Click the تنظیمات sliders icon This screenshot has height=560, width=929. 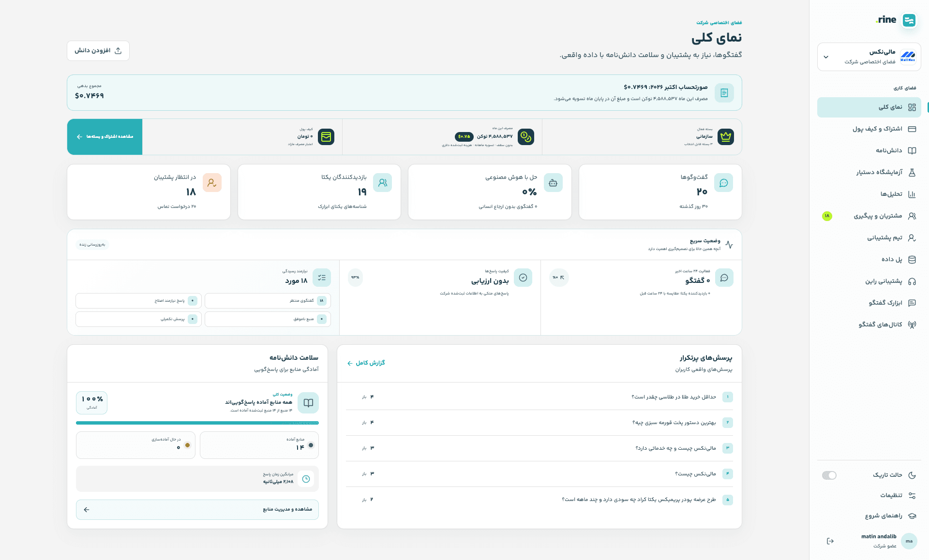point(912,496)
